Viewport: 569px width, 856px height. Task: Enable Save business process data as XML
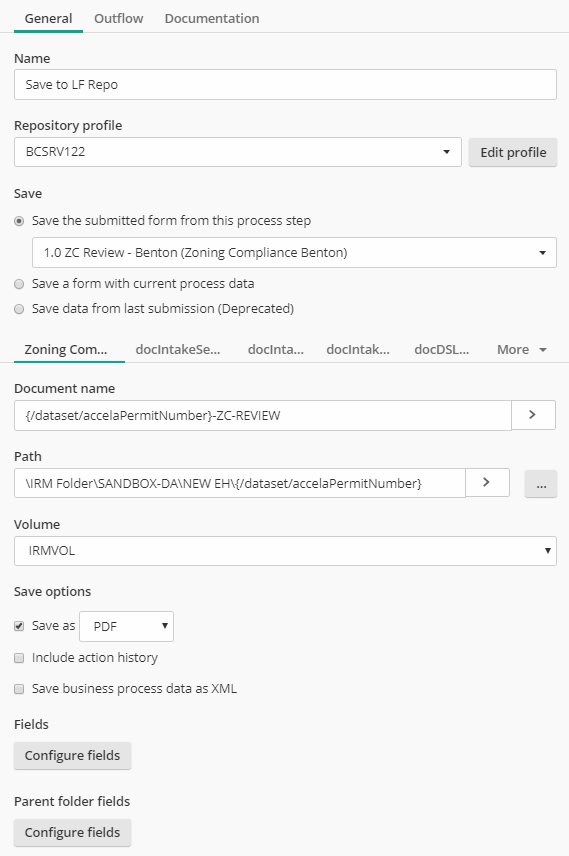click(19, 689)
